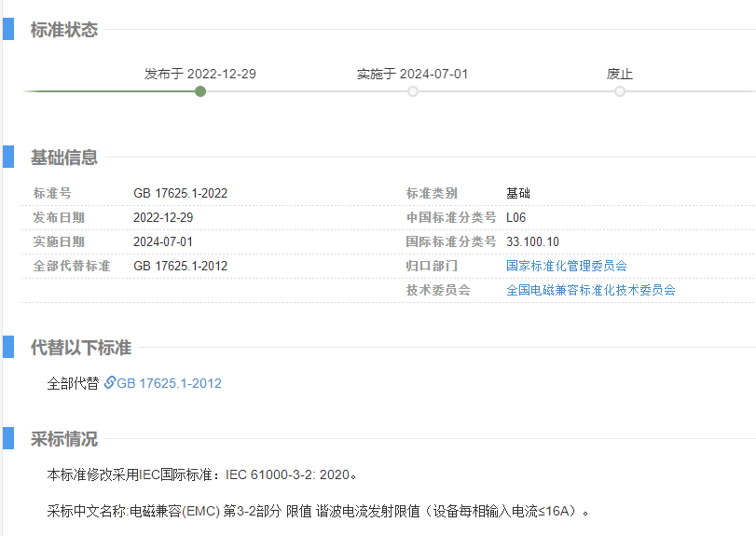Click the blue bar beside 基础信息 heading
Image resolution: width=756 pixels, height=536 pixels.
[7, 157]
